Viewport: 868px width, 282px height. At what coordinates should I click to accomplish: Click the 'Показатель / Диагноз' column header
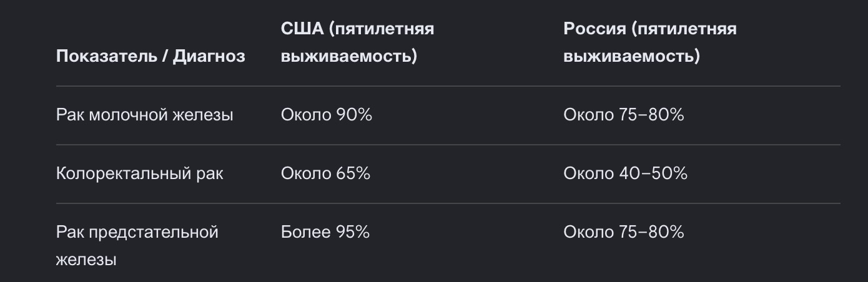pyautogui.click(x=150, y=56)
